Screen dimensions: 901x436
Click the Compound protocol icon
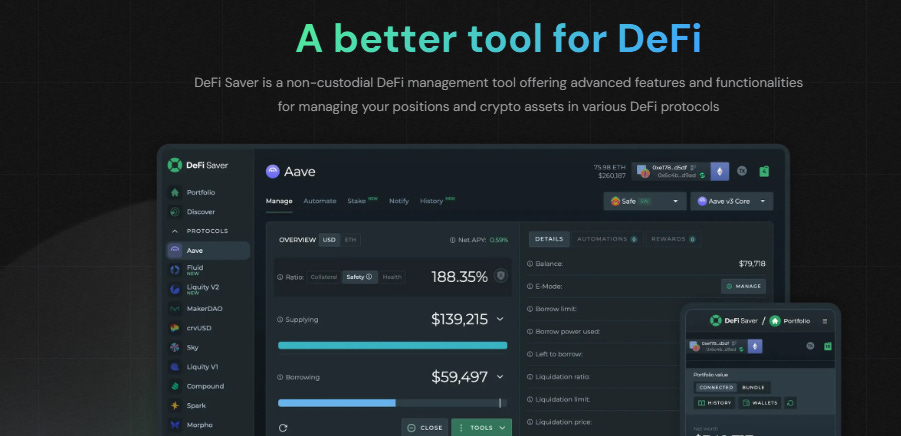(x=175, y=386)
